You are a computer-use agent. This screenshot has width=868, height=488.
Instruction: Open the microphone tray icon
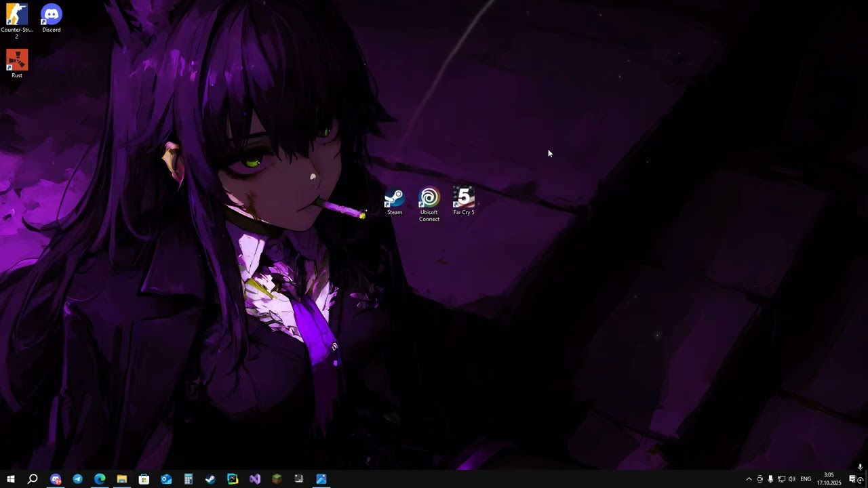770,479
